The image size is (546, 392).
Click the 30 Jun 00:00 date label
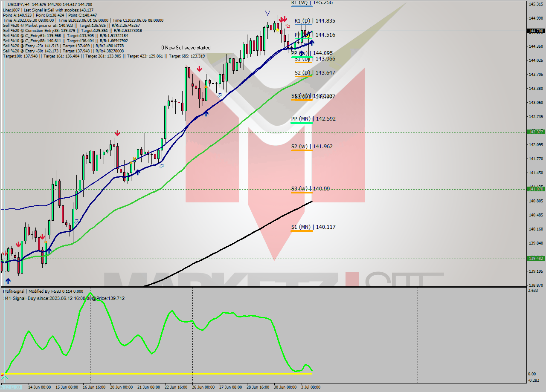[285, 387]
